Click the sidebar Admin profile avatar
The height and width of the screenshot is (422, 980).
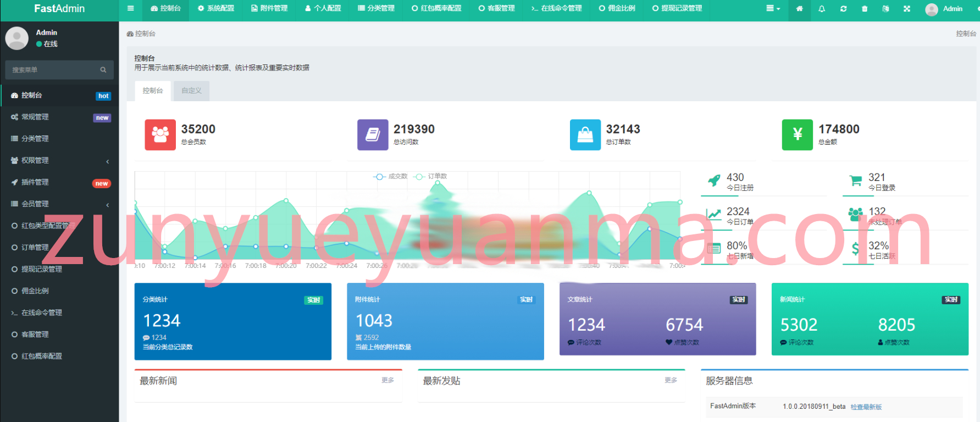click(17, 38)
